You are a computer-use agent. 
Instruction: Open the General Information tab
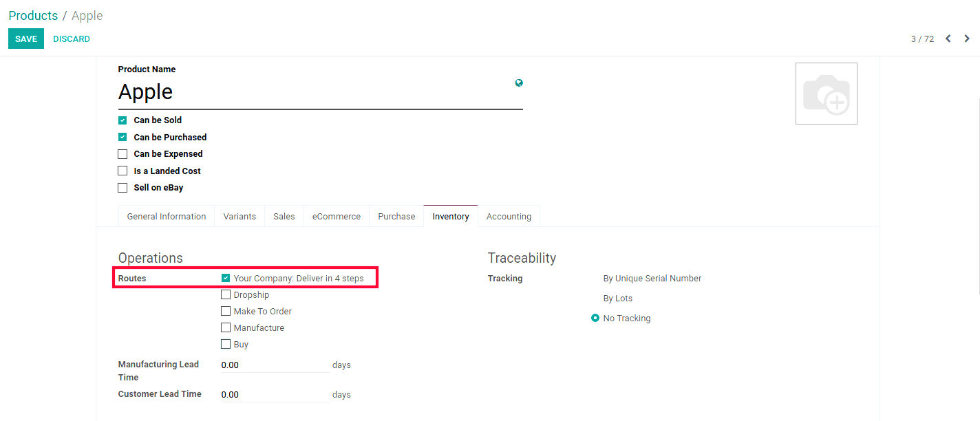pos(167,216)
